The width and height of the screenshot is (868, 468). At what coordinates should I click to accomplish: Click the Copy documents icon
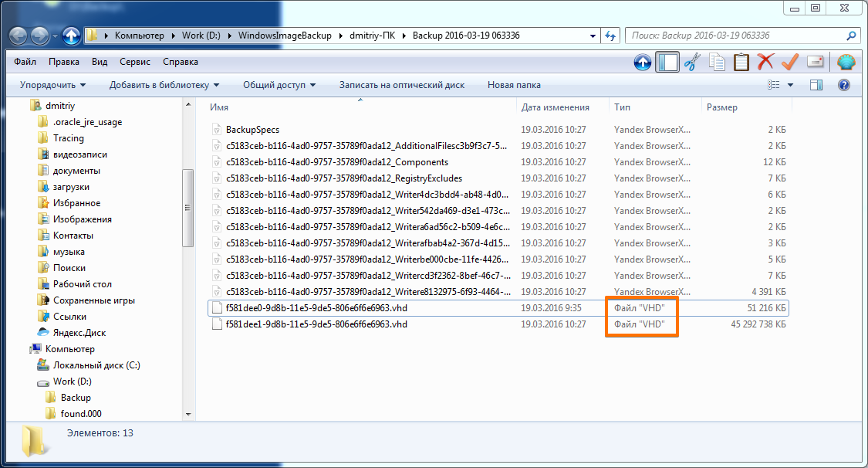tap(717, 62)
